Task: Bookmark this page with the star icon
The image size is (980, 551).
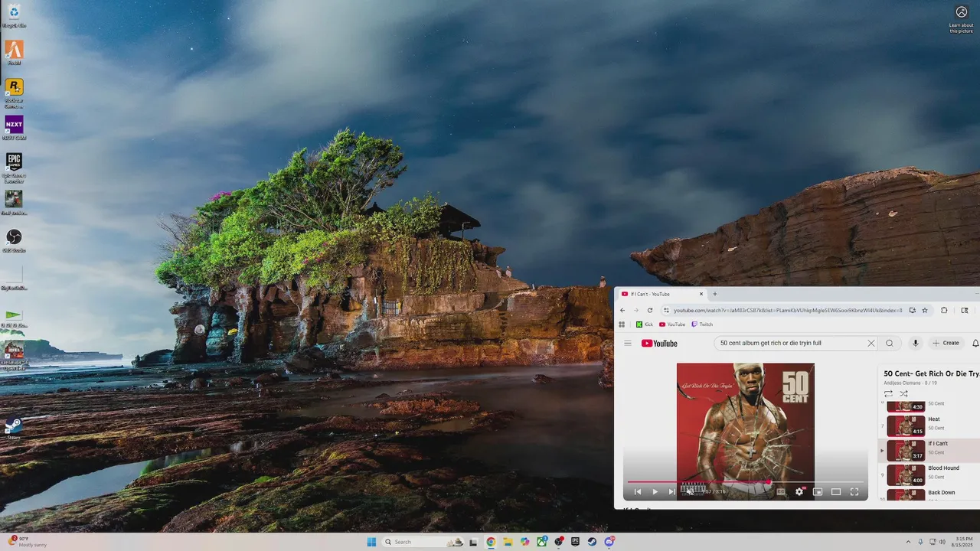Action: (x=925, y=310)
